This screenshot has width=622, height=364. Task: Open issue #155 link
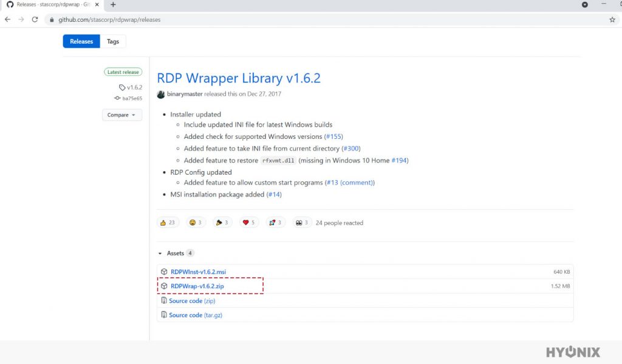(334, 136)
